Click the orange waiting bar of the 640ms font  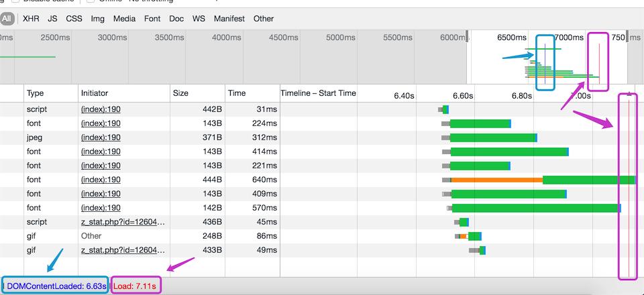tap(497, 180)
